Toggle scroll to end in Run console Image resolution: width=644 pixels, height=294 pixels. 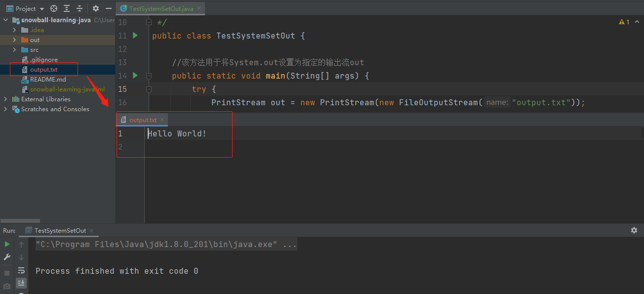point(21,283)
